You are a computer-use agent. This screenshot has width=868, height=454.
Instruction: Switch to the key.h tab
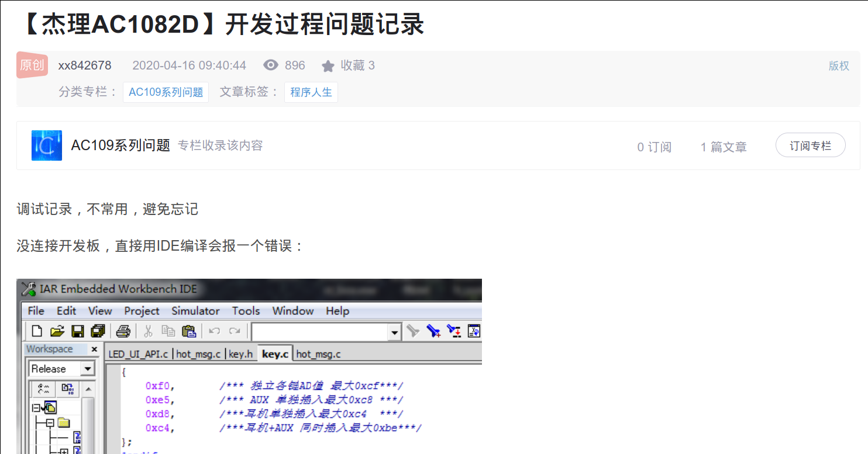pyautogui.click(x=240, y=354)
